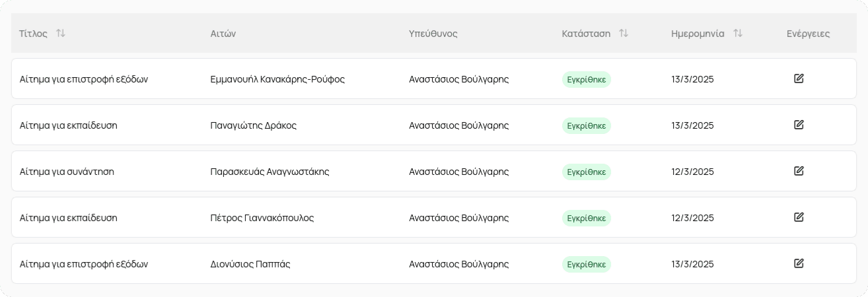Click requester name Πέτρος Γιαννακόπουλος
The height and width of the screenshot is (297, 868).
click(262, 218)
